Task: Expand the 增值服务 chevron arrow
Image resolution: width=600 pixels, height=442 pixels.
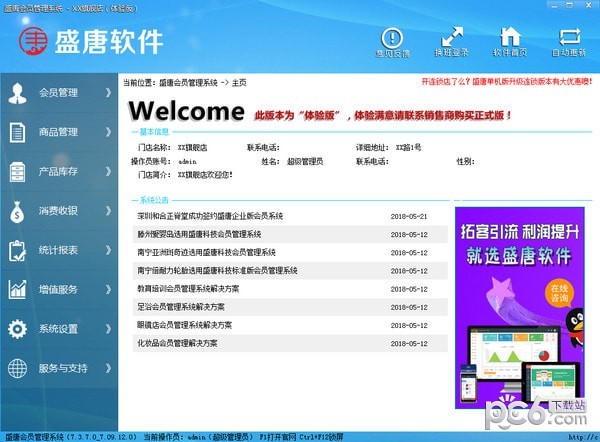Action: point(108,289)
